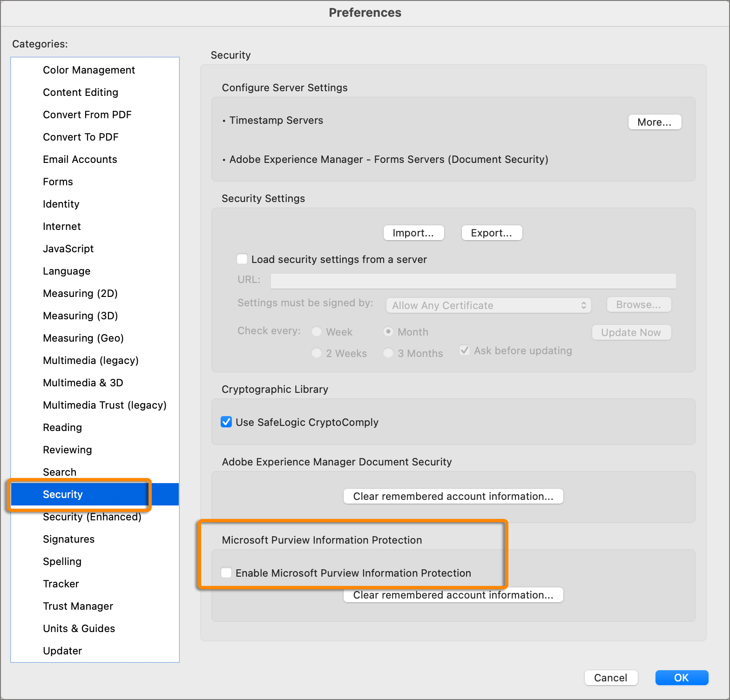Click the Update Now button
This screenshot has height=700, width=730.
(x=631, y=332)
